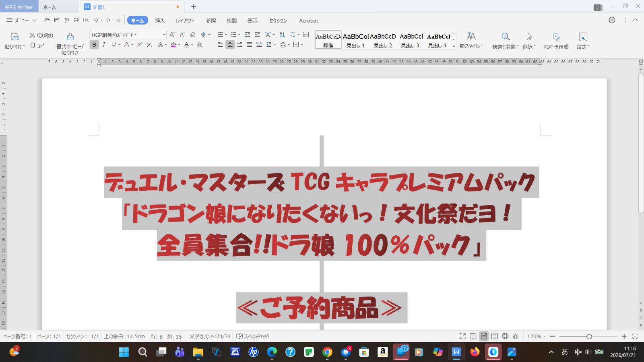Click the Cut (切り取り) scissors button
The width and height of the screenshot is (644, 362).
click(x=41, y=35)
